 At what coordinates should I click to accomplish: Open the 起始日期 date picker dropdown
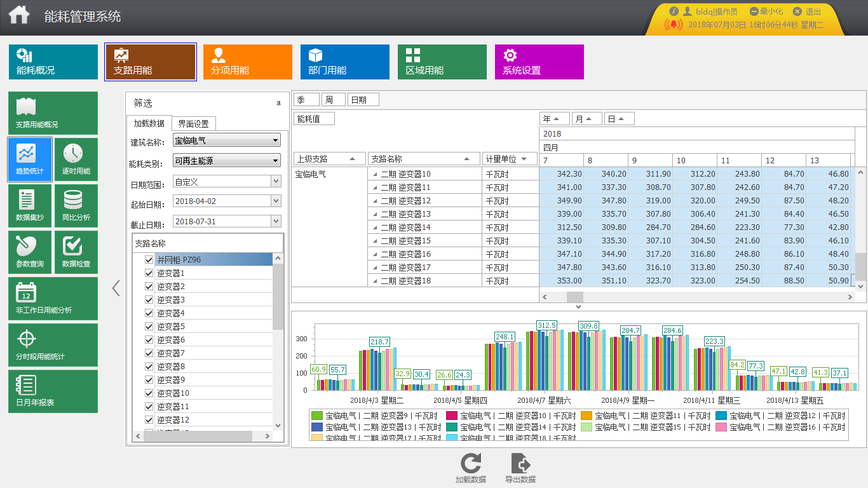click(276, 201)
